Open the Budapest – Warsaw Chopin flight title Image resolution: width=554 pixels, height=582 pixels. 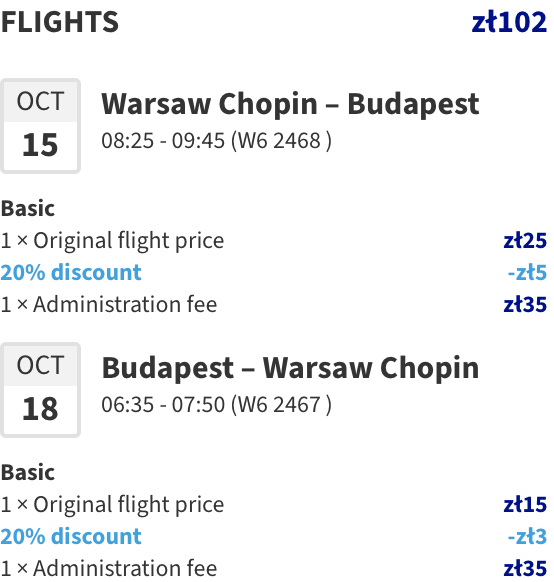290,368
